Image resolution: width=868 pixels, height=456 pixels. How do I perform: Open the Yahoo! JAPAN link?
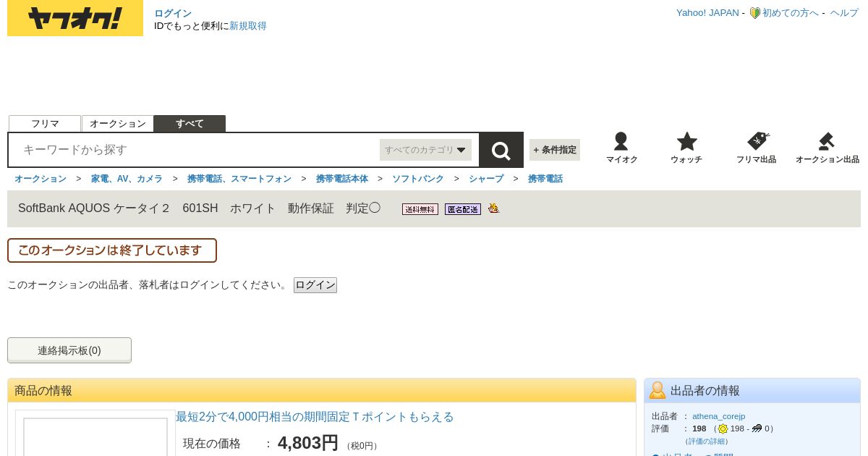(707, 13)
